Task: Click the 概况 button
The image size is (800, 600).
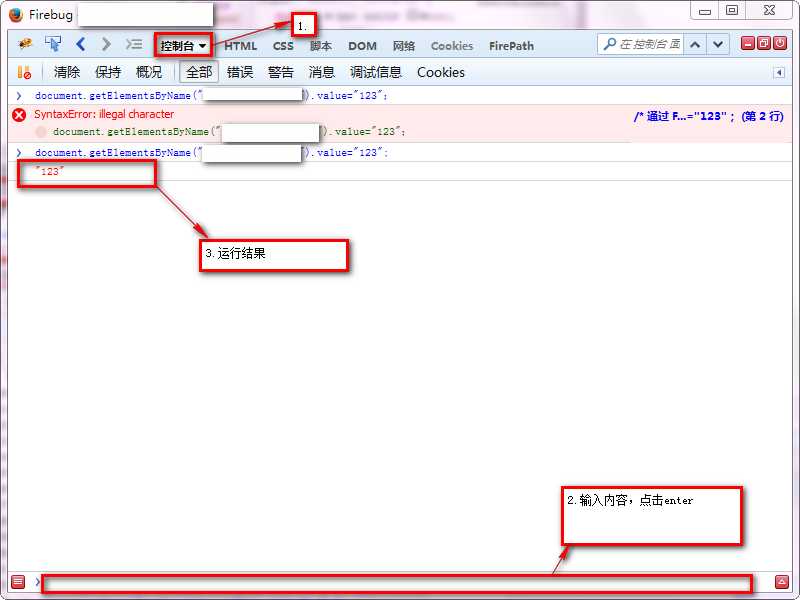Action: [149, 72]
